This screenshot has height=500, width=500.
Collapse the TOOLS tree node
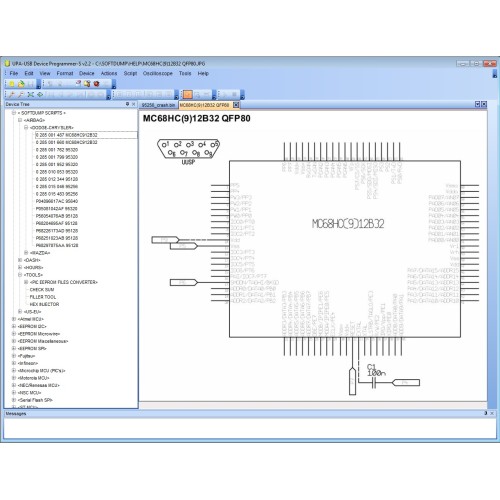pyautogui.click(x=20, y=275)
